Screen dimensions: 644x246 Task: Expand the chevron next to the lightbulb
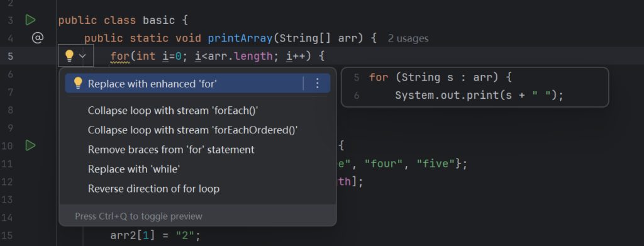point(83,56)
